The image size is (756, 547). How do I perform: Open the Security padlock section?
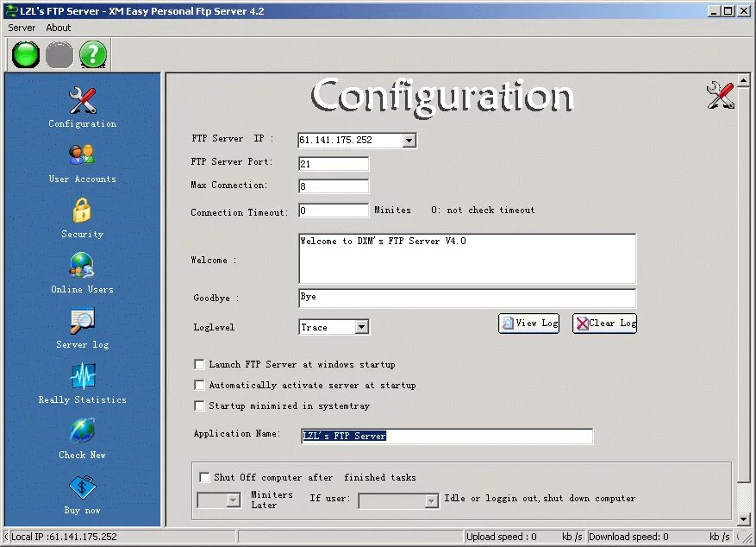point(82,211)
